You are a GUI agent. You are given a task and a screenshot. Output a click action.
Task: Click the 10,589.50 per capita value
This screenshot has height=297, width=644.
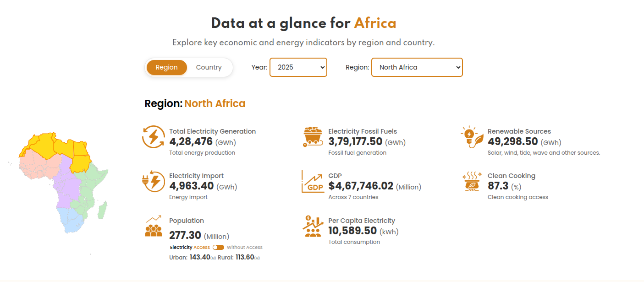pos(352,231)
